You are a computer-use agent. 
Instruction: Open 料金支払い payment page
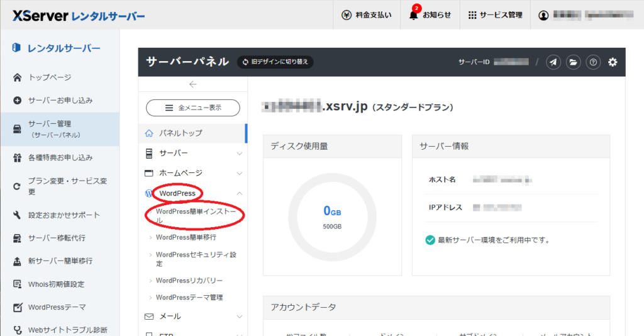coord(367,15)
